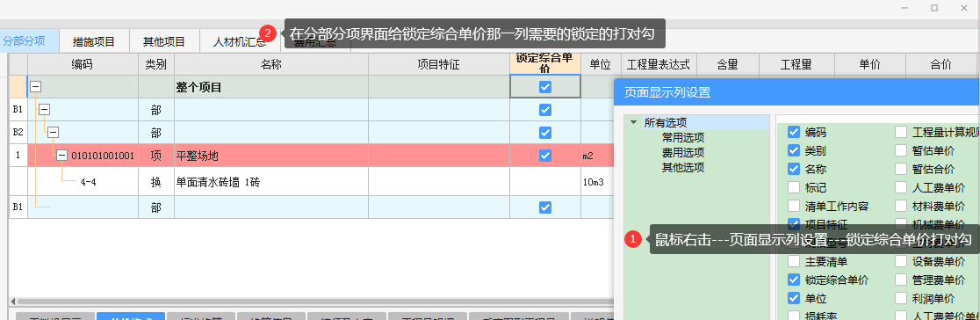Select 其他选项 in the options tree

pyautogui.click(x=683, y=167)
